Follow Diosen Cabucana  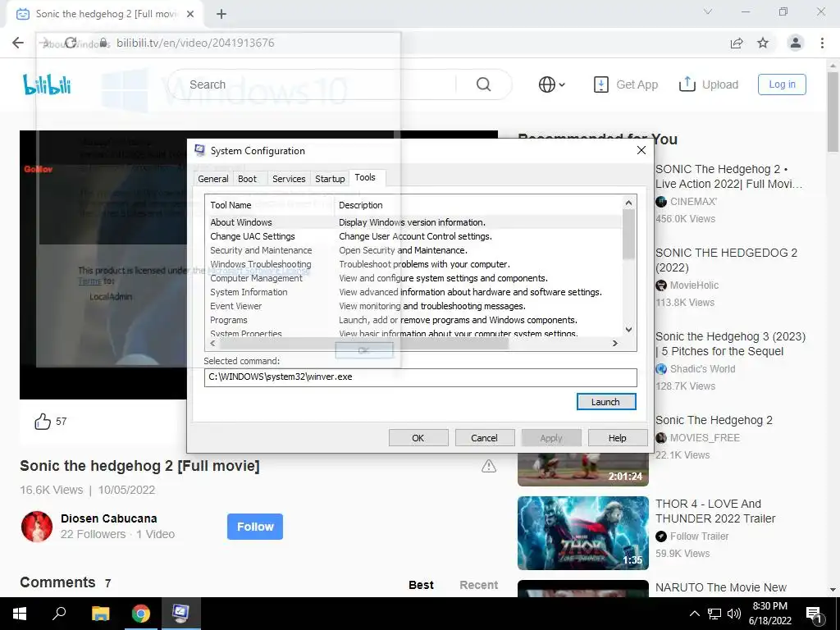click(255, 527)
